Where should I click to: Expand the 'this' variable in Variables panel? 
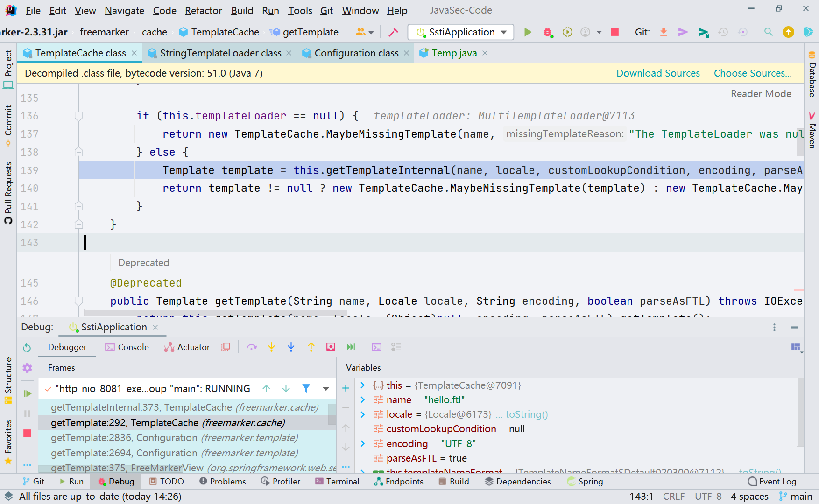click(363, 385)
